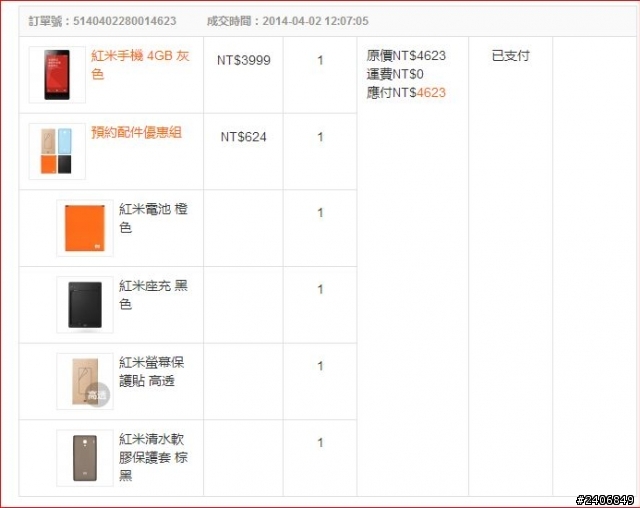Select the 紅米螢幕保護貼 高透 item name

coord(151,371)
